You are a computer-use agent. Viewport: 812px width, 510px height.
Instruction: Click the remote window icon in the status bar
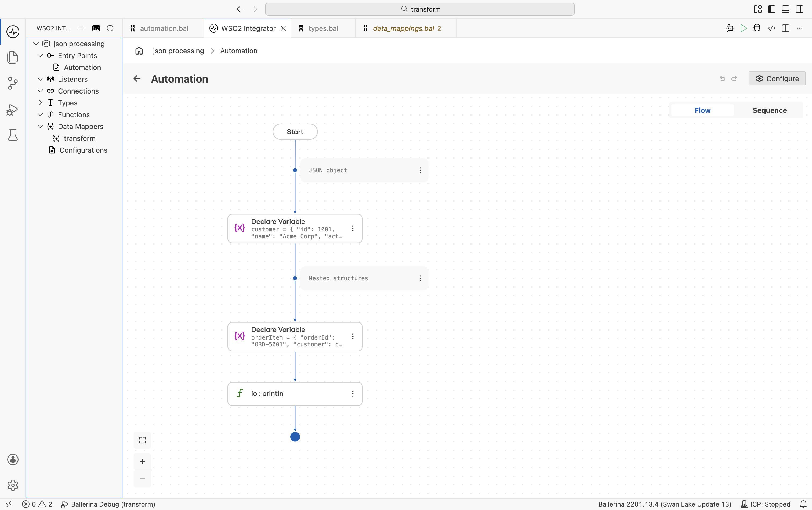[9, 504]
